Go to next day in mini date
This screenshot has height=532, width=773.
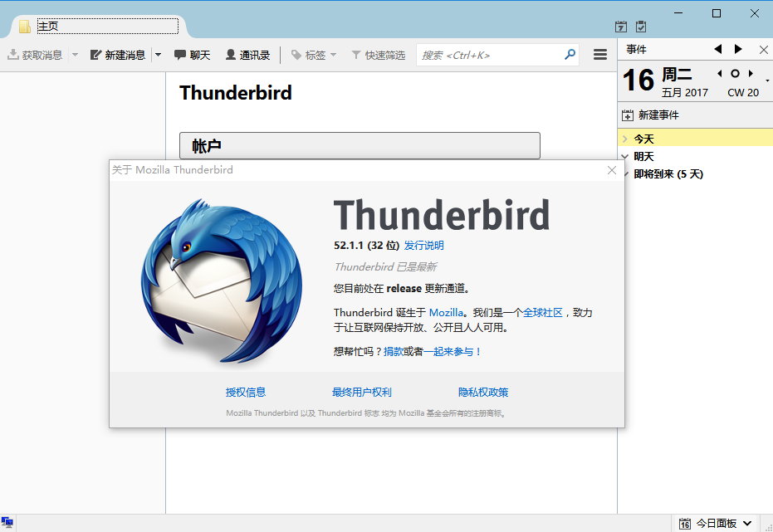coord(751,73)
